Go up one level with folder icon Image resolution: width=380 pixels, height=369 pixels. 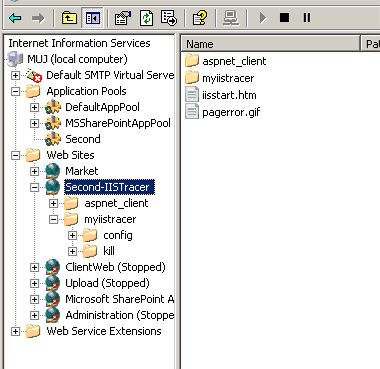[x=69, y=18]
